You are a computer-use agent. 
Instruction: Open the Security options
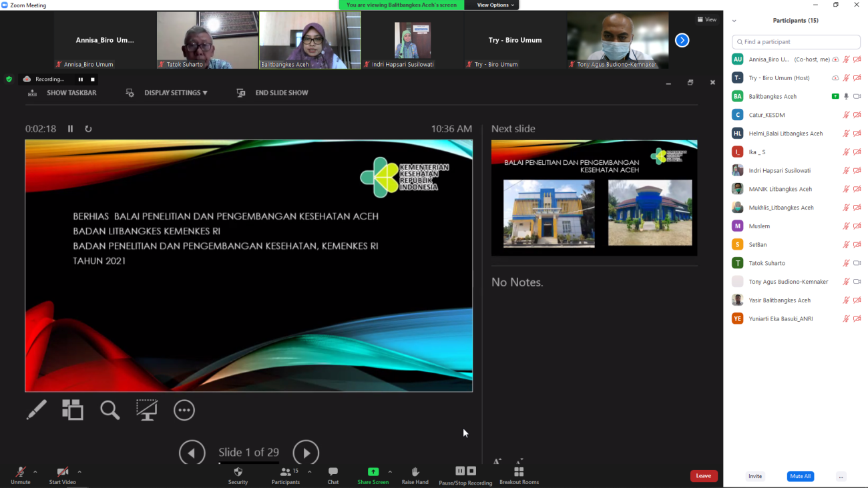coord(238,475)
